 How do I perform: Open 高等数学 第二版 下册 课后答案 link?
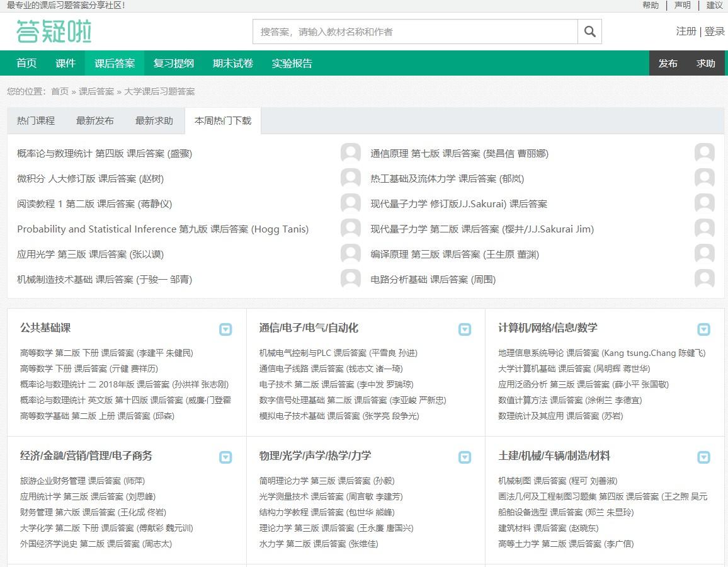pos(106,353)
